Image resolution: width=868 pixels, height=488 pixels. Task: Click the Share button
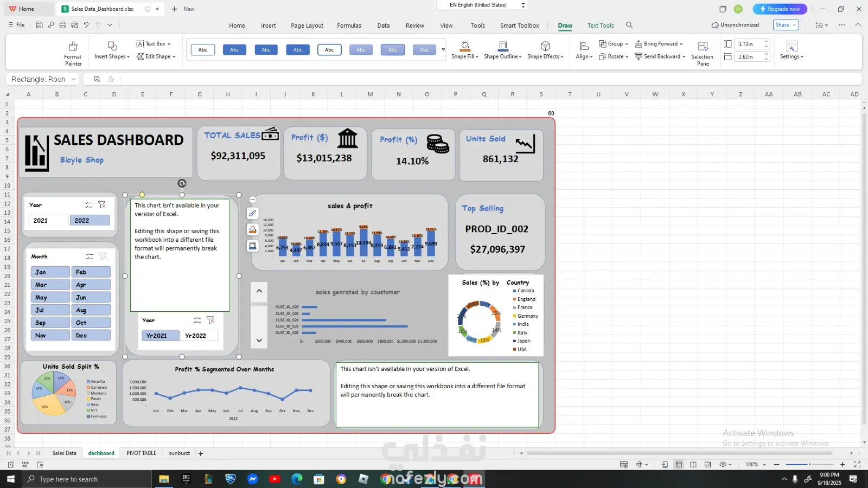(786, 25)
